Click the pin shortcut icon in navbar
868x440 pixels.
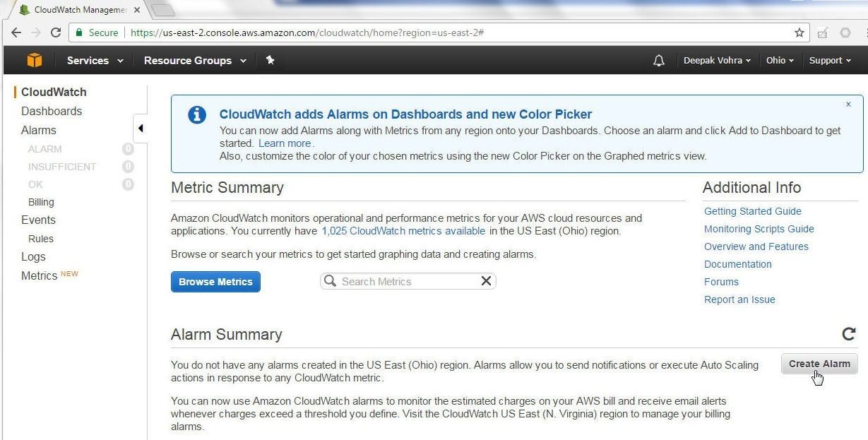pos(270,61)
